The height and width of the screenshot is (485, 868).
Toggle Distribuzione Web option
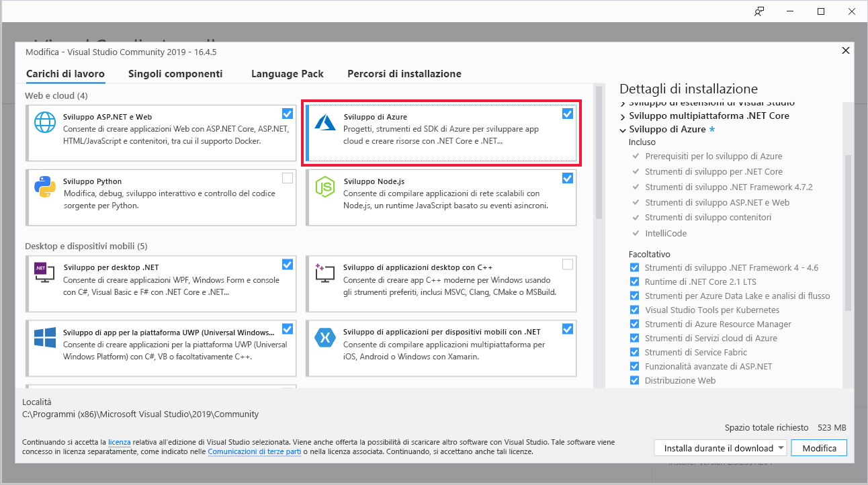point(635,380)
